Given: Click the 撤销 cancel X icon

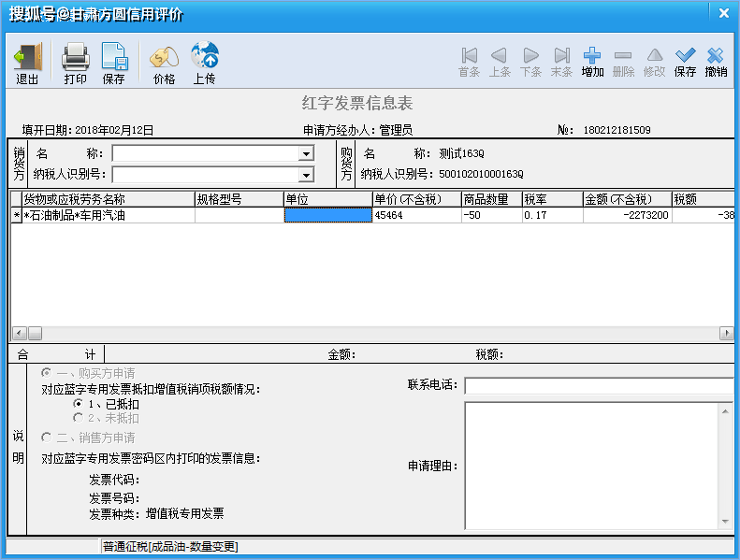Looking at the screenshot, I should [716, 56].
